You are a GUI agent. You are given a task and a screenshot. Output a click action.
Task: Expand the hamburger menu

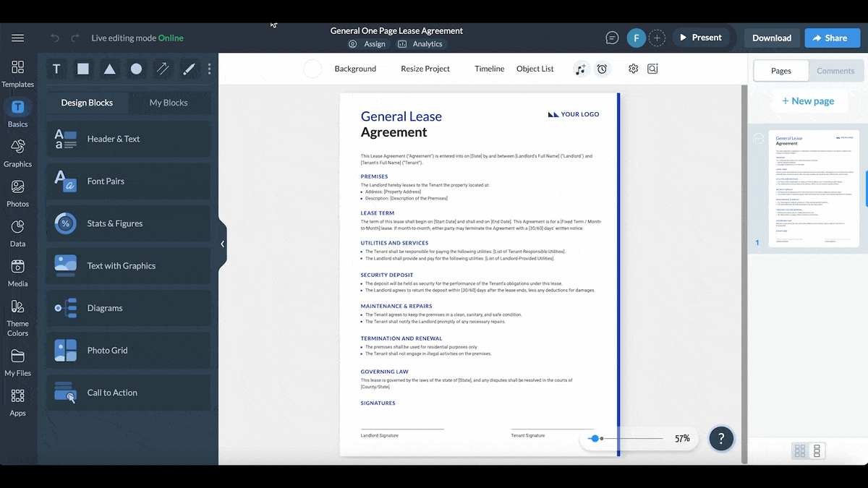(x=18, y=38)
